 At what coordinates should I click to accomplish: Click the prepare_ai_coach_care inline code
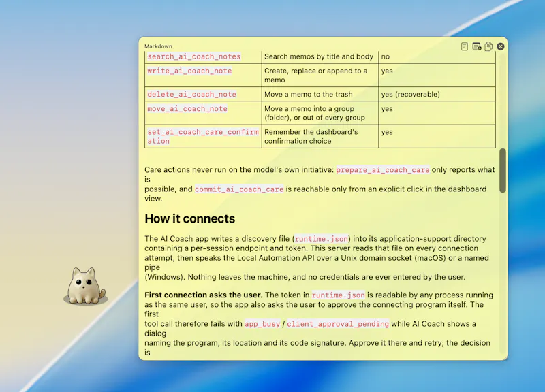click(x=383, y=170)
